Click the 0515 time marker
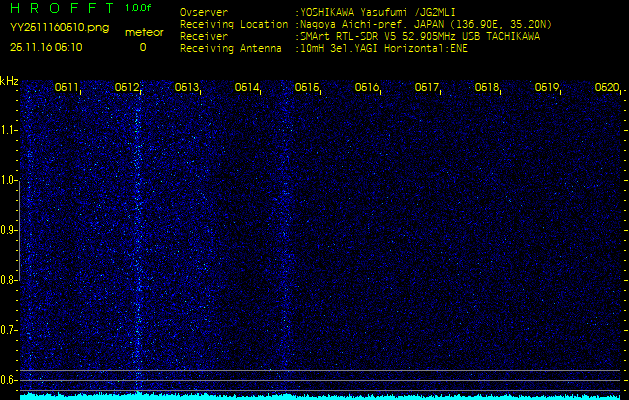Image resolution: width=629 pixels, height=400 pixels. 306,87
